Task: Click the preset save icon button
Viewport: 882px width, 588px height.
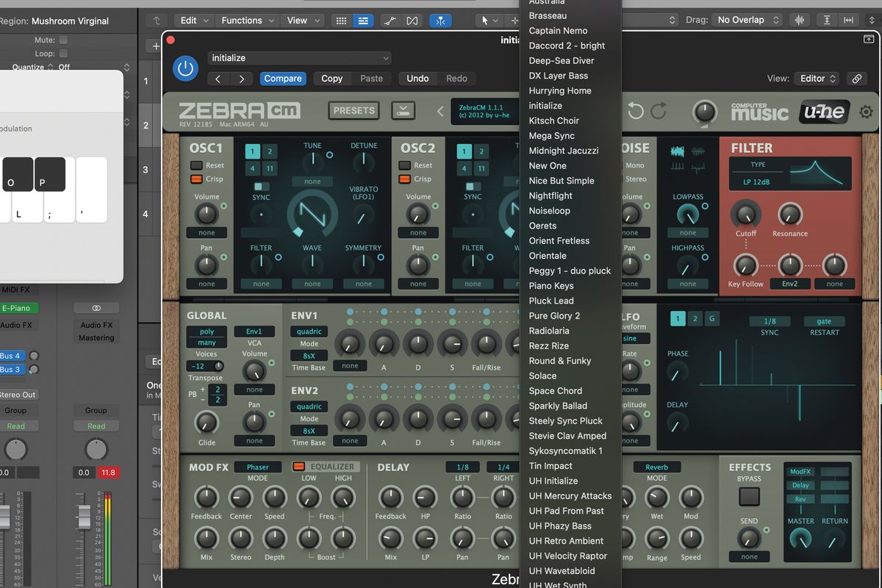Action: (x=403, y=111)
